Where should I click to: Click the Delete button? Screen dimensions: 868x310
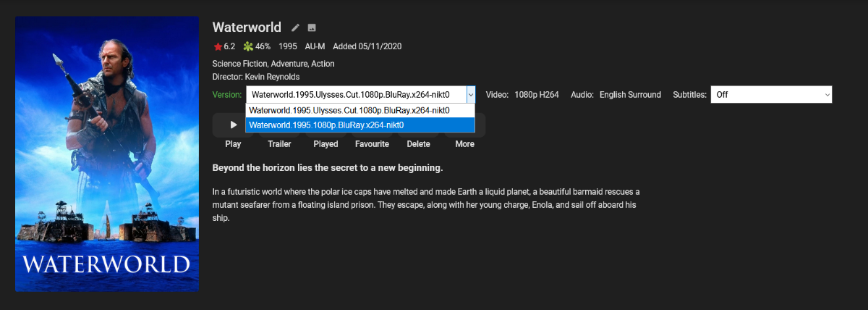point(418,143)
